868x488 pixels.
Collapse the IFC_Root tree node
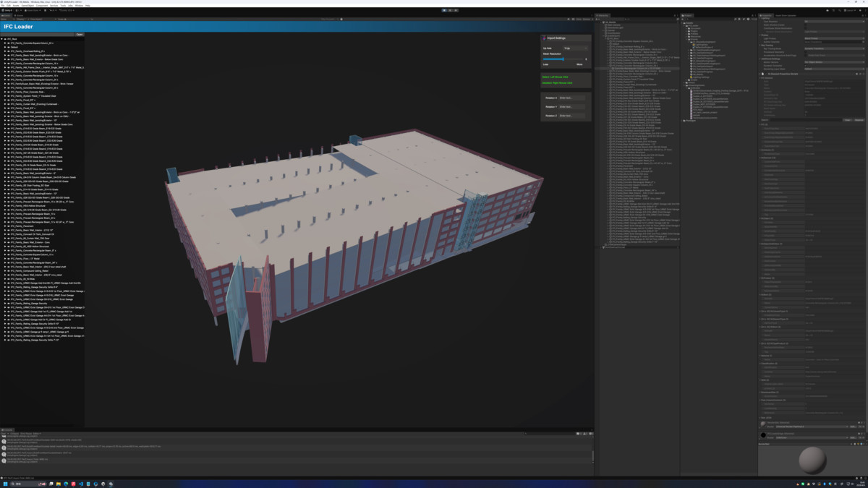pos(3,39)
